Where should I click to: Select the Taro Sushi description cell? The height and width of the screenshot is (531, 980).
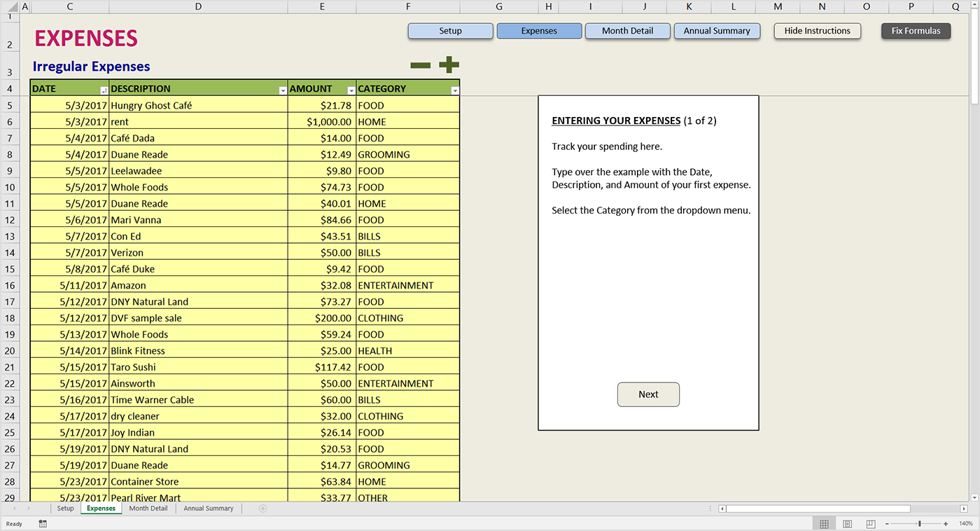click(x=198, y=367)
